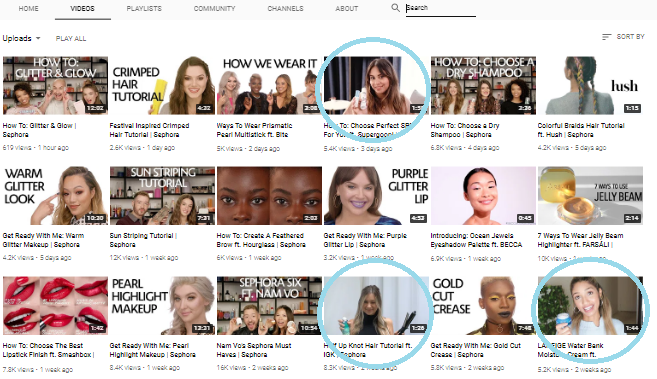
Task: Open Crimped Hair Tutorial video thumbnail
Action: click(162, 85)
